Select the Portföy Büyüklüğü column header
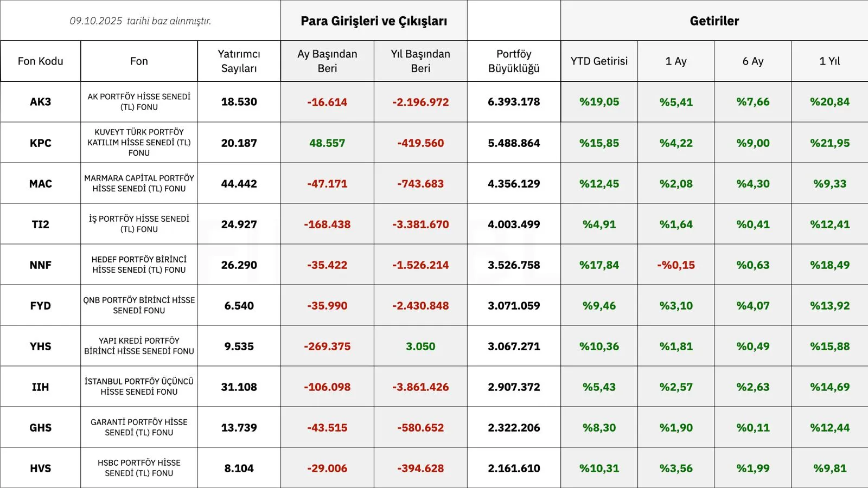 pos(514,61)
